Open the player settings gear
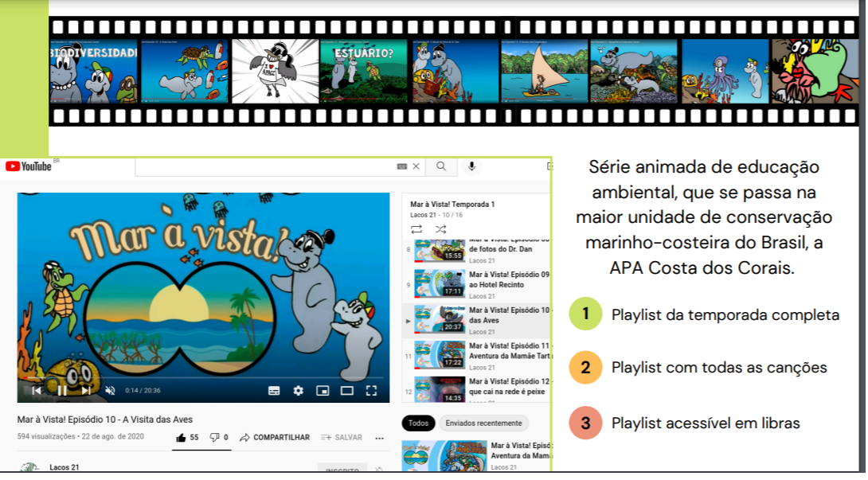The width and height of the screenshot is (868, 480). 299,391
